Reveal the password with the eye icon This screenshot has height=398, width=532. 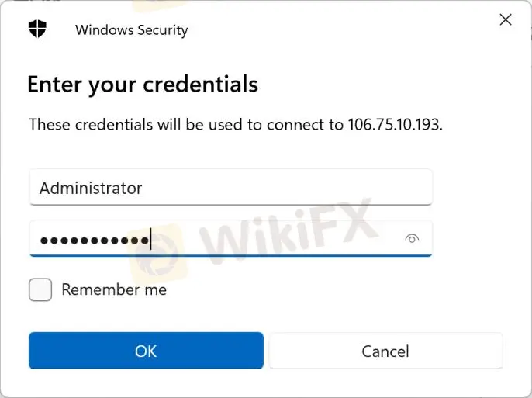[412, 239]
